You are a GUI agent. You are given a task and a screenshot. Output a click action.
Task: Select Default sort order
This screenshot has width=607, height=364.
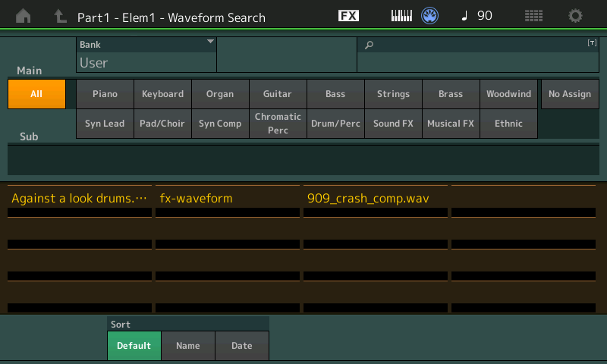click(134, 346)
